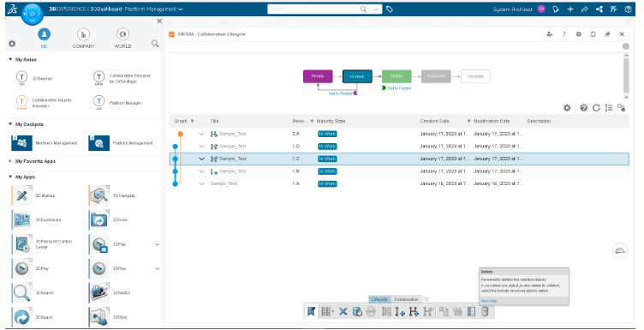
Task: Expand the 3DPlay app variants chevron in the first 3DPlay row
Action: pyautogui.click(x=158, y=244)
